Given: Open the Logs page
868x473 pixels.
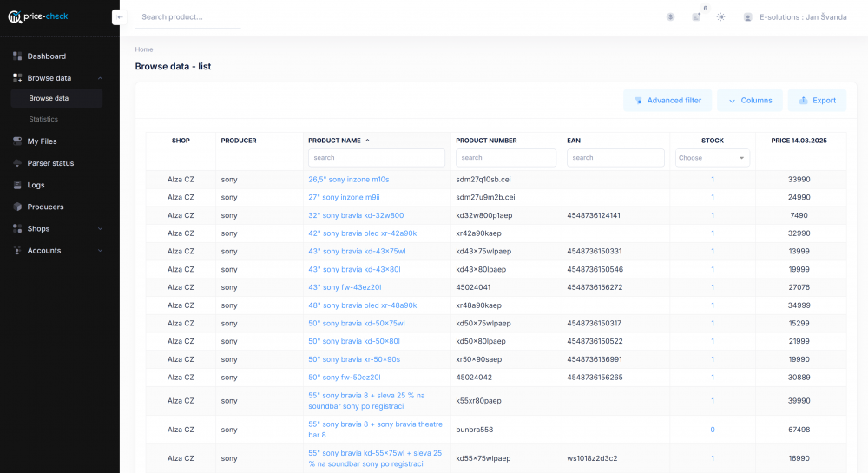Looking at the screenshot, I should coord(36,185).
